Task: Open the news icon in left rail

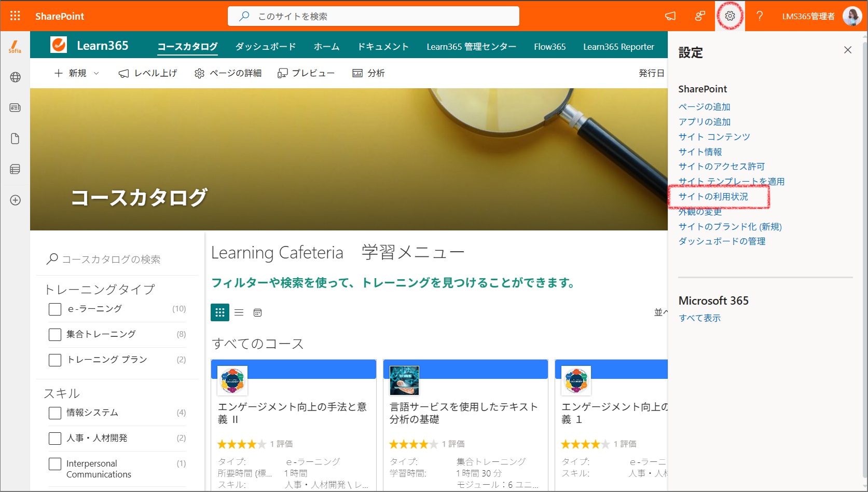Action: click(x=15, y=107)
